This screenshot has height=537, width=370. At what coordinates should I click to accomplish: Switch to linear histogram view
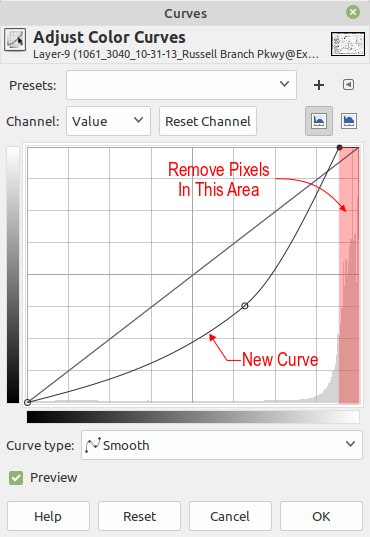click(x=319, y=121)
